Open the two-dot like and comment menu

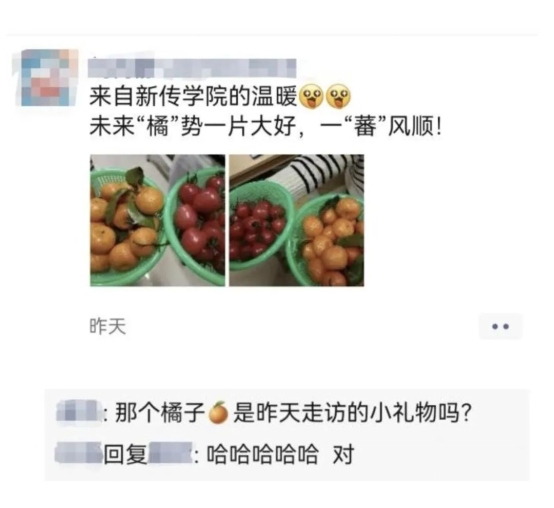pyautogui.click(x=500, y=326)
